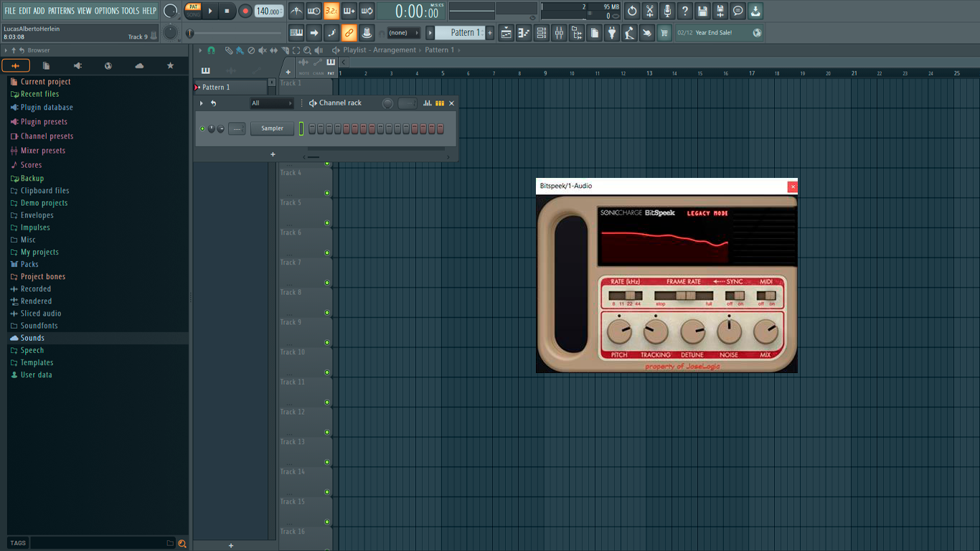
Task: Expand the Plugin database folder
Action: click(x=46, y=108)
